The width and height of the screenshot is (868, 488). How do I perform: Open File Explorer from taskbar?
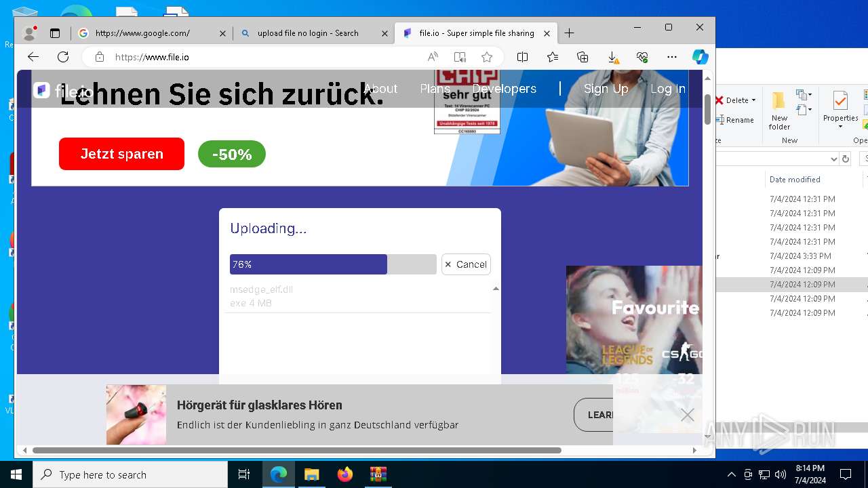pos(311,474)
